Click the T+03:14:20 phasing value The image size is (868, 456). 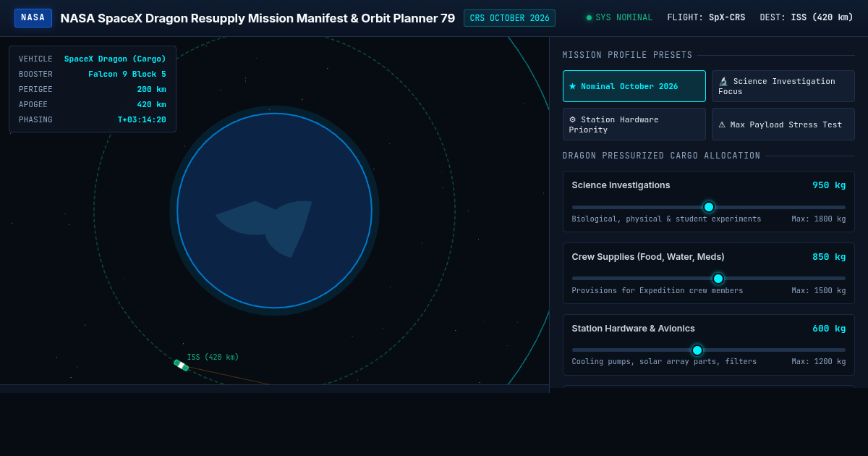pyautogui.click(x=142, y=120)
